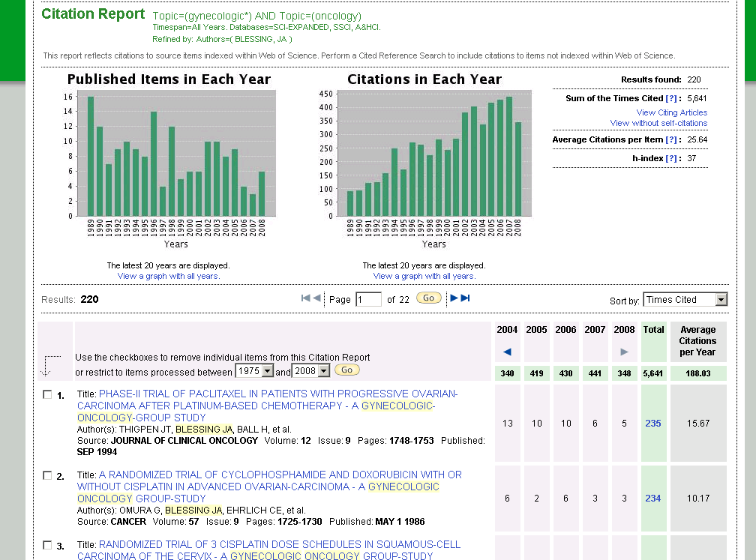Open help for Average Citations per Item

click(x=670, y=139)
